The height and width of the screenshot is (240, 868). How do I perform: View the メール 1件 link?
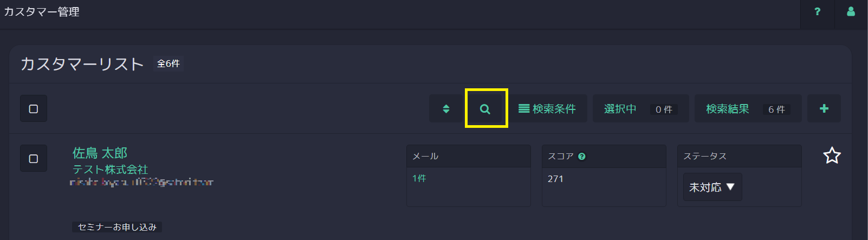click(419, 178)
